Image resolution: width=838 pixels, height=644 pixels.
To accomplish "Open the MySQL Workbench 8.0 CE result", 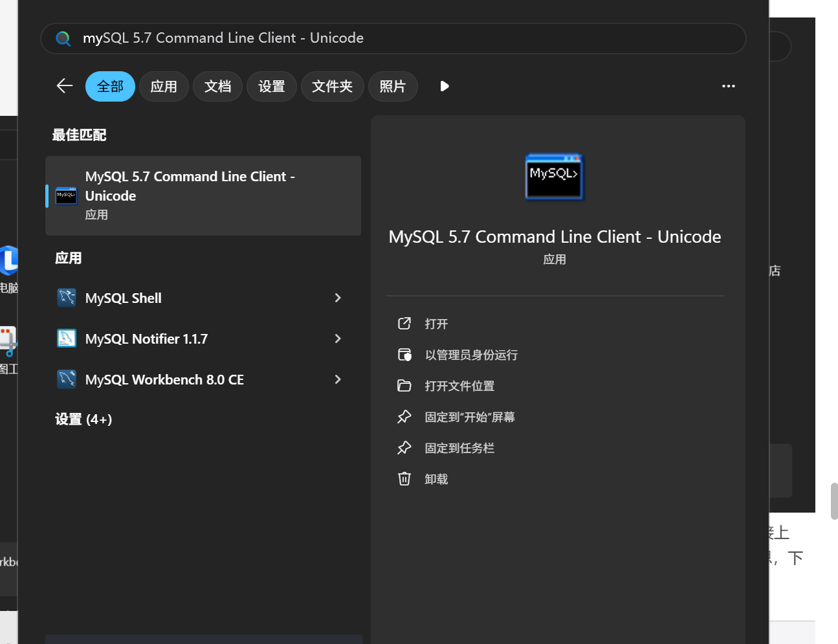I will (203, 379).
